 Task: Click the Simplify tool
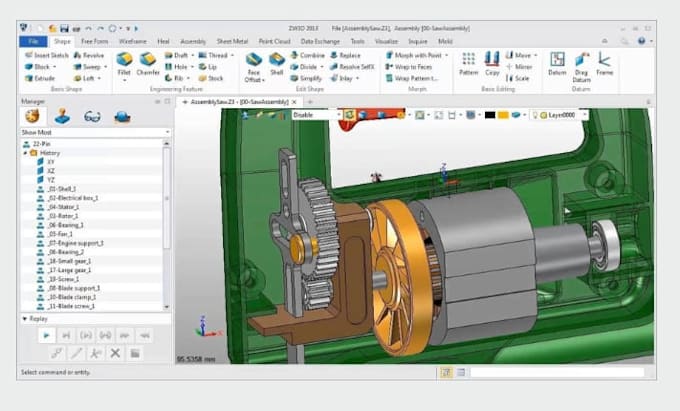pyautogui.click(x=306, y=78)
